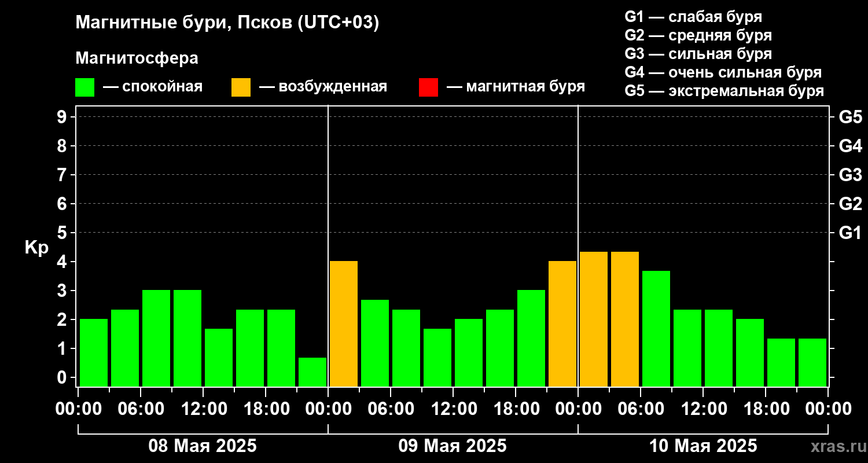
Task: Click the 'G3 — сильная буря' legend line
Action: [x=698, y=54]
